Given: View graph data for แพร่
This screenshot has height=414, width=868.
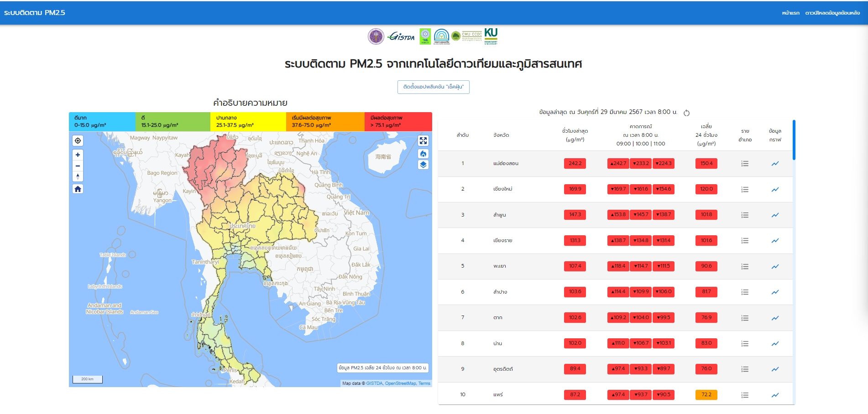Looking at the screenshot, I should [x=775, y=395].
